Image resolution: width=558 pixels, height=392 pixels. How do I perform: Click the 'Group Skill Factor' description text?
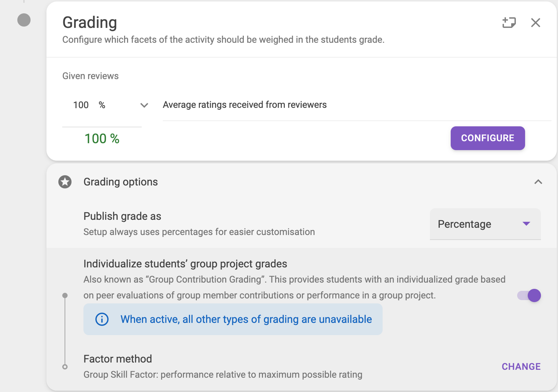tap(223, 374)
